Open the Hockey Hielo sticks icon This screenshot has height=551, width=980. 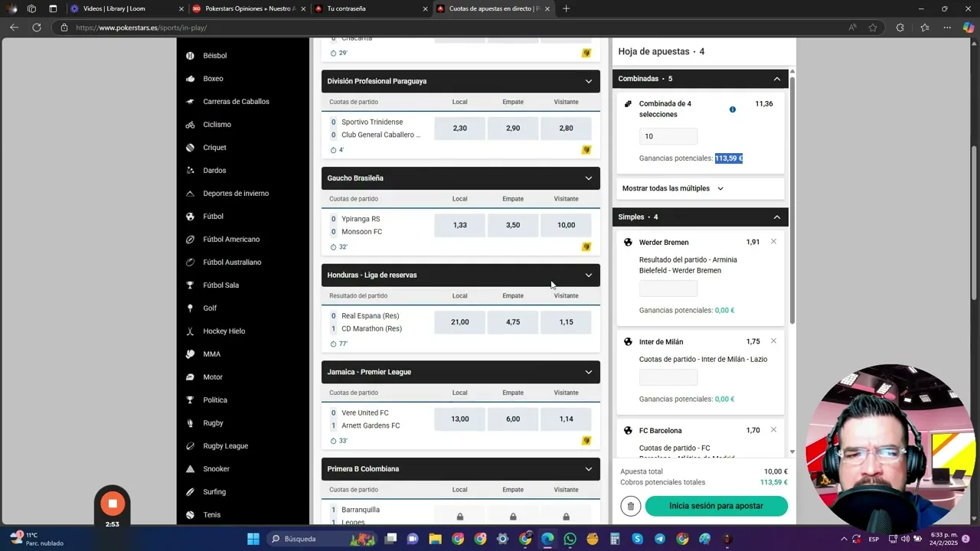(x=190, y=331)
